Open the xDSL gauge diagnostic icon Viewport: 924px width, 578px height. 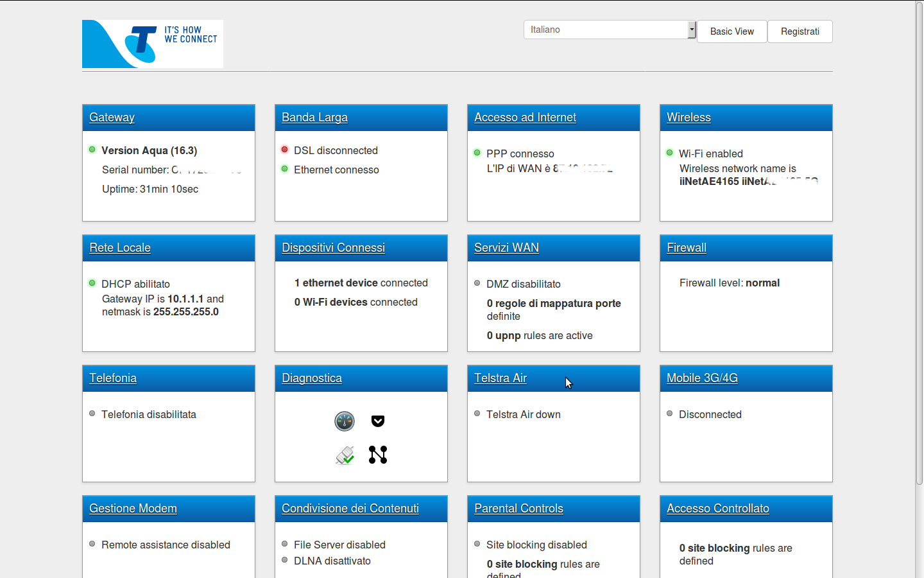pos(345,421)
